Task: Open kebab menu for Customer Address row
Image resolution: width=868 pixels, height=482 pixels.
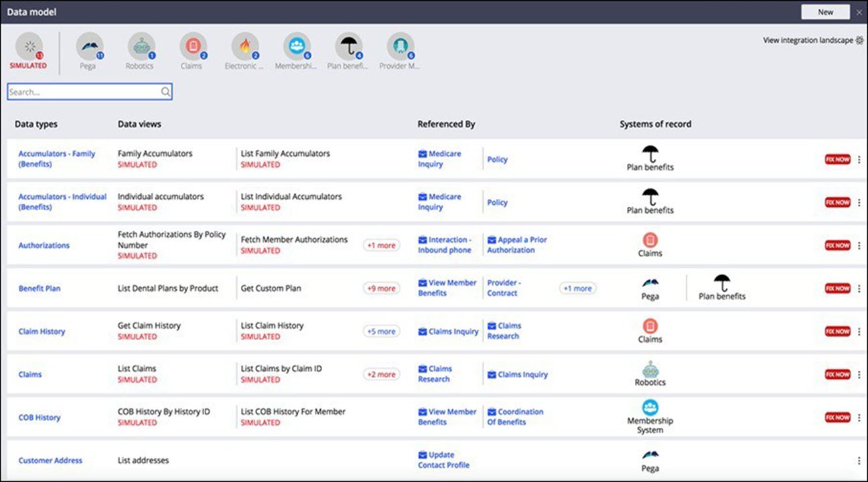Action: [859, 461]
